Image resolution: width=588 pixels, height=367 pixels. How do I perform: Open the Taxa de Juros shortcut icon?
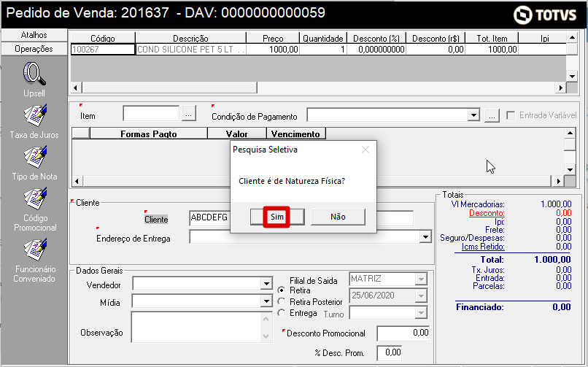tap(35, 115)
